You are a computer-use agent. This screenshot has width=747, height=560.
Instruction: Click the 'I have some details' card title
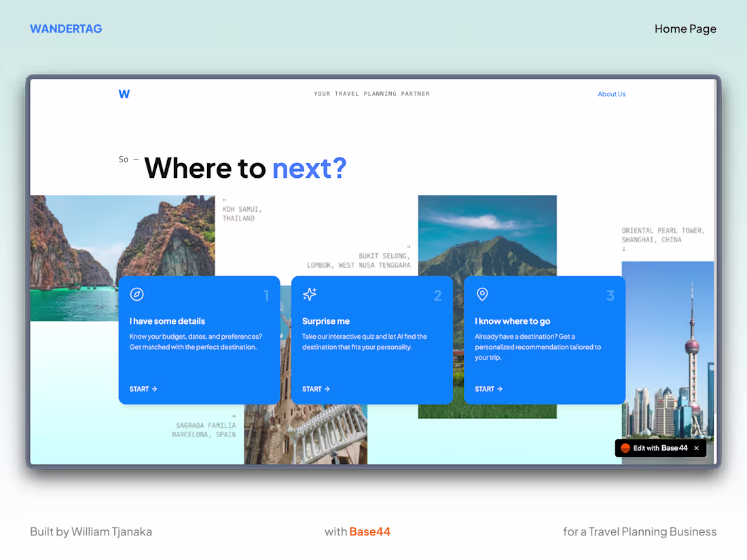(167, 322)
